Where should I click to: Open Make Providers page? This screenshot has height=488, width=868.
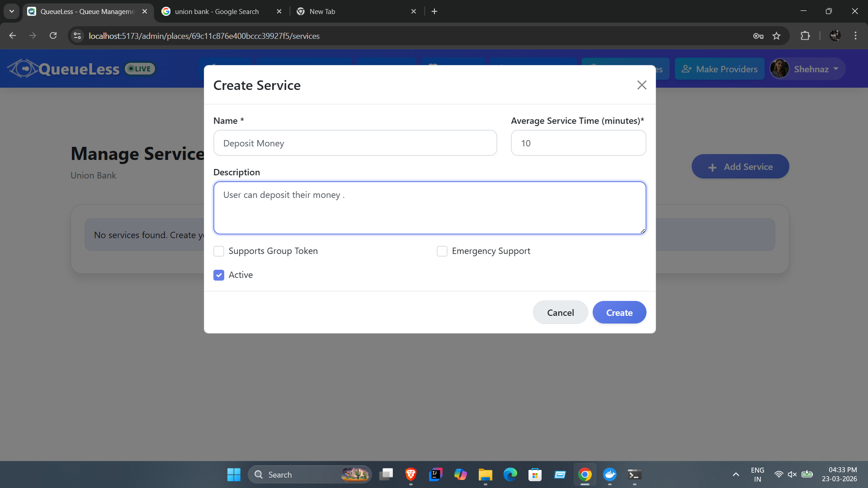[x=719, y=69]
